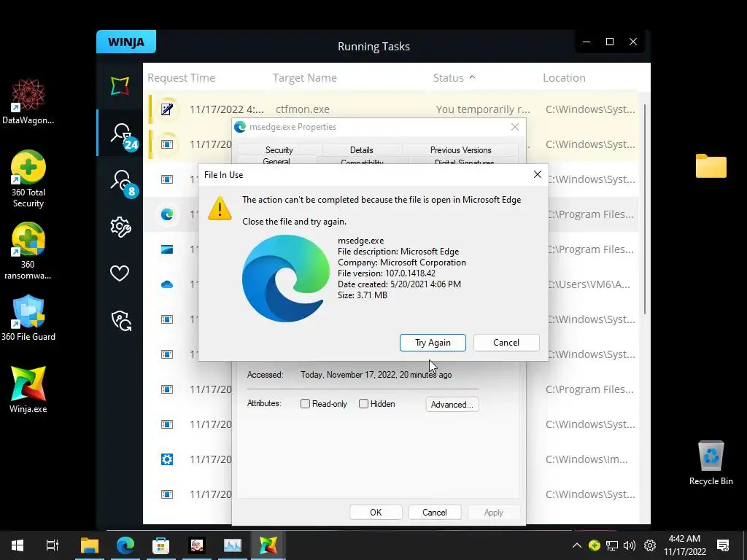Toggle the Read-only checkbox
The width and height of the screenshot is (747, 560).
click(x=305, y=404)
